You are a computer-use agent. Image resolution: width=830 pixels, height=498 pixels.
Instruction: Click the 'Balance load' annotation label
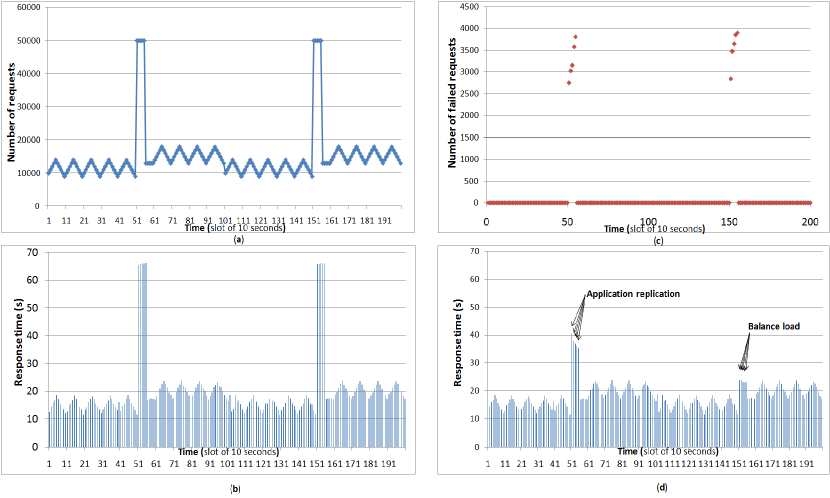[773, 327]
